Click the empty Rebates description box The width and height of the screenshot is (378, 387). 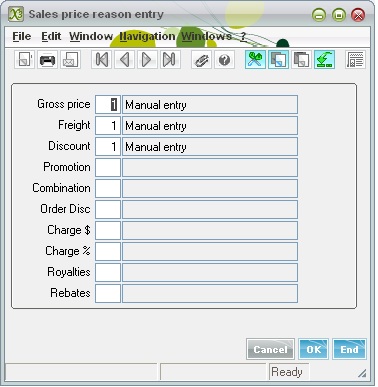[210, 294]
